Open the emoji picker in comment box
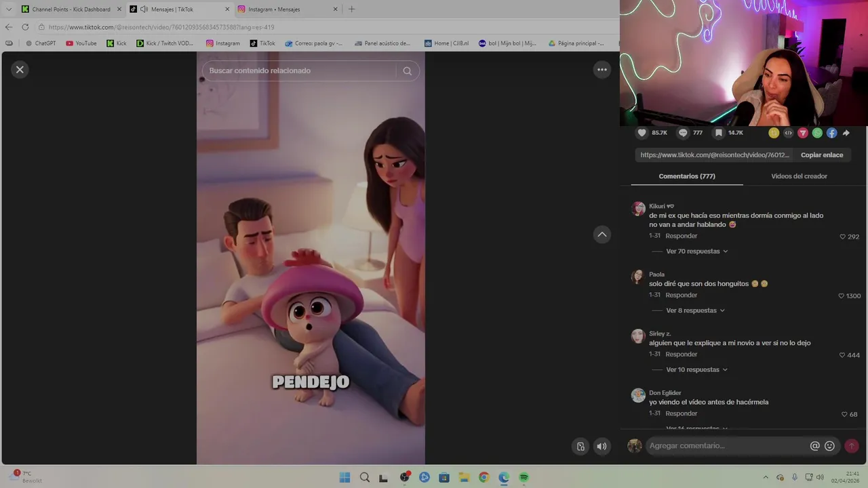The image size is (868, 488). [x=829, y=446]
